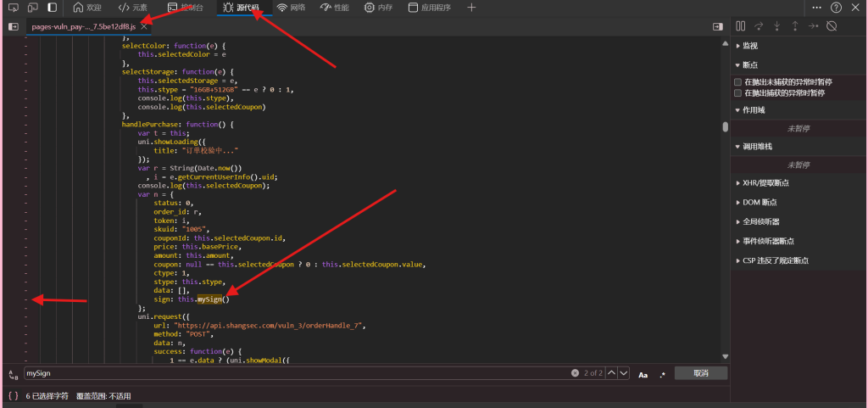Enable pause on uncaught exceptions (在抛出未捕获的异常时暂停)

pos(738,82)
